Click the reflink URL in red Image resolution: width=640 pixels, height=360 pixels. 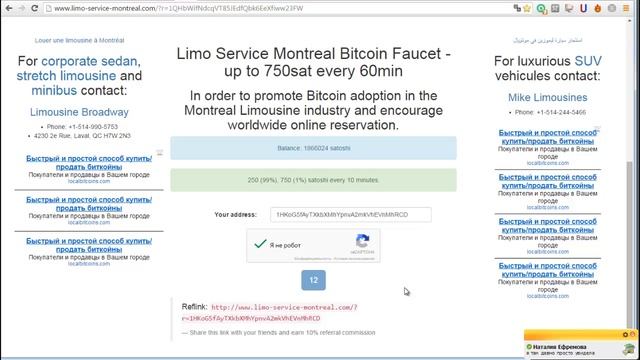coord(269,313)
